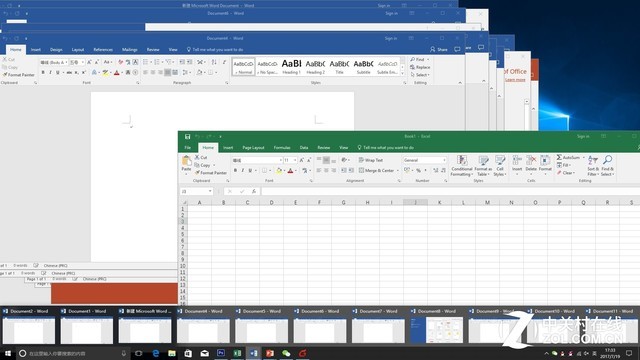The height and width of the screenshot is (360, 640).
Task: Open the Edge browser from the taskbar
Action: coord(156,353)
